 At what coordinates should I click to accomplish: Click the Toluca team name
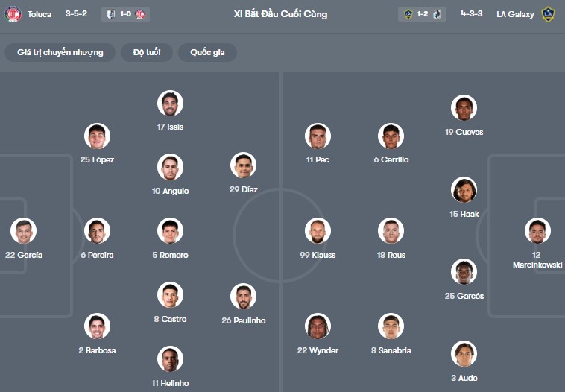click(x=40, y=14)
